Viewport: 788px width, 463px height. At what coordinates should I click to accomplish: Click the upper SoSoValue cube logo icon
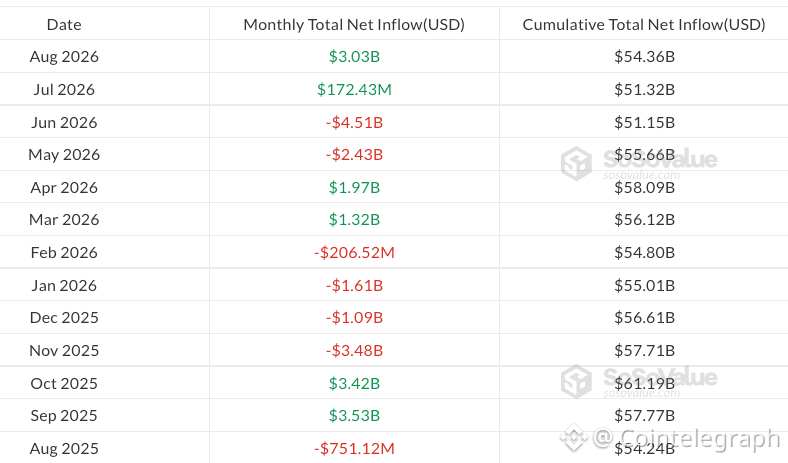click(x=576, y=163)
